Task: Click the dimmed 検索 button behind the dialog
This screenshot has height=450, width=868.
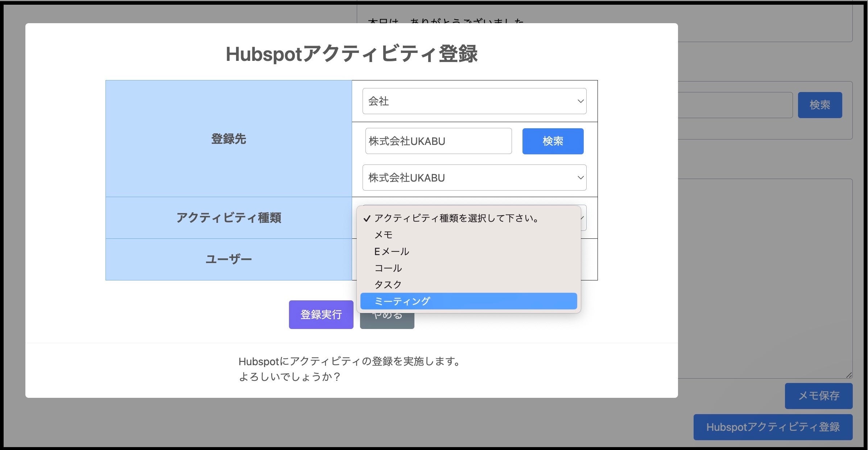Action: coord(819,105)
